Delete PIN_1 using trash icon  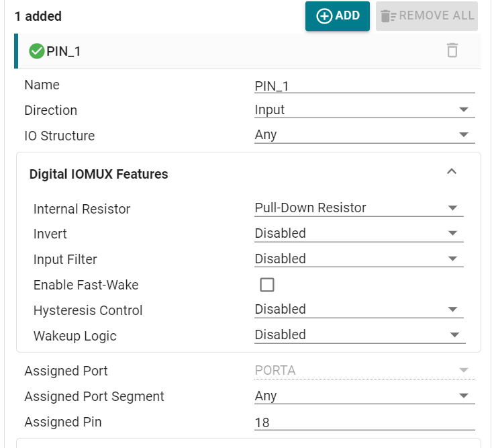click(452, 50)
